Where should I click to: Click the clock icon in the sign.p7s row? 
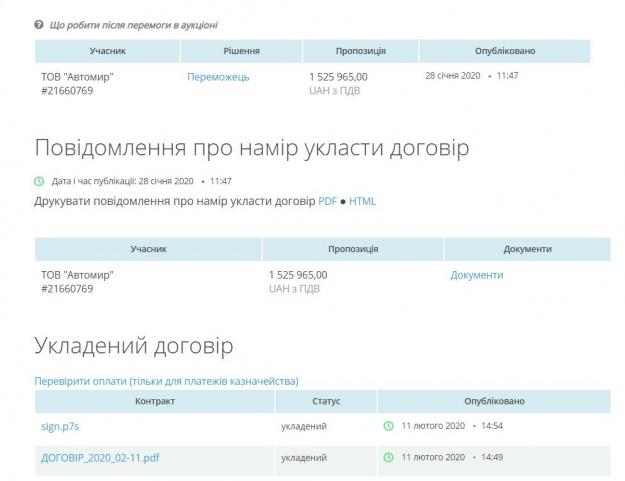(x=388, y=426)
